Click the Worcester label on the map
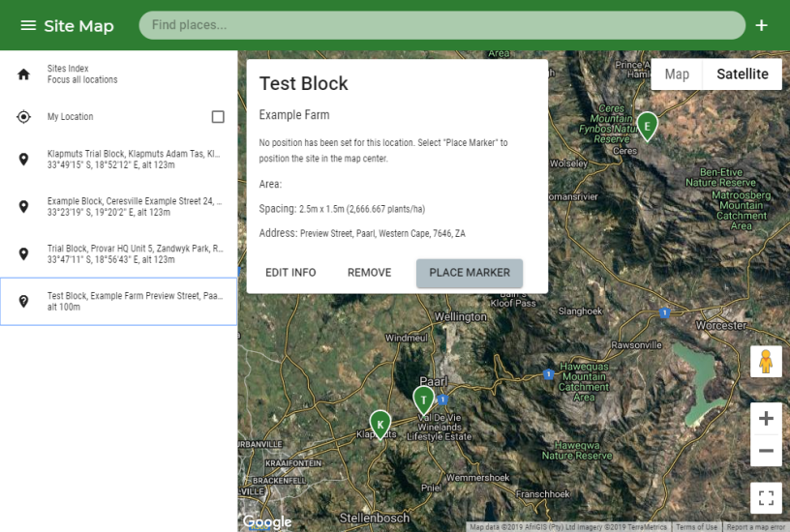Screen dimensions: 790x532 (721, 325)
